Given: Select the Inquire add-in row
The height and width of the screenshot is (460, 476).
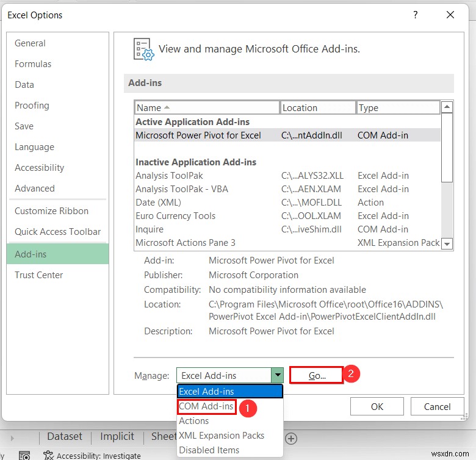Looking at the screenshot, I should point(287,229).
